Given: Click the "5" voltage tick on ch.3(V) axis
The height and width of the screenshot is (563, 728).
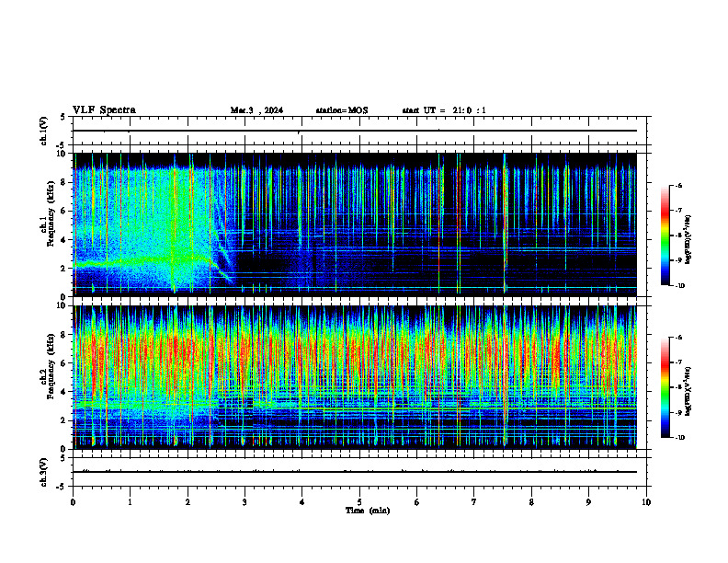Looking at the screenshot, I should coord(63,458).
